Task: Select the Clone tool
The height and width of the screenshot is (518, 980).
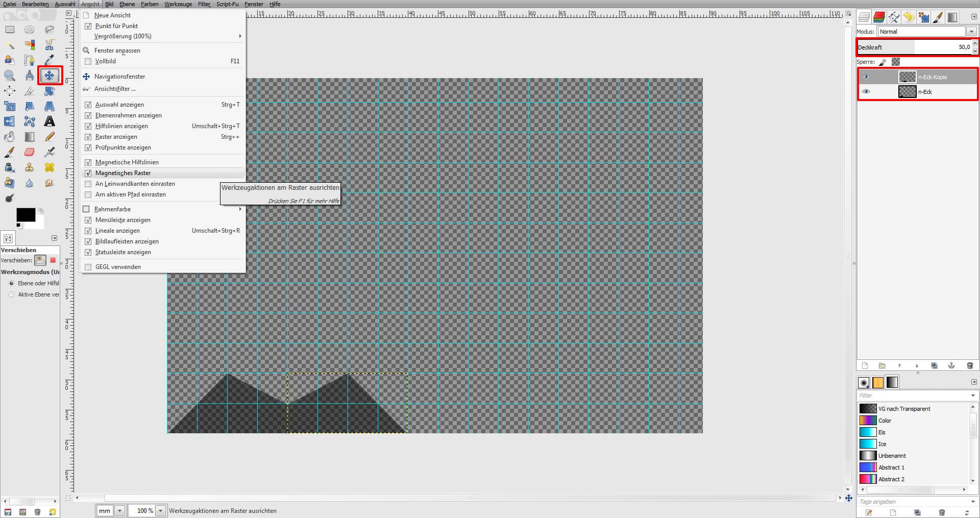Action: (29, 167)
